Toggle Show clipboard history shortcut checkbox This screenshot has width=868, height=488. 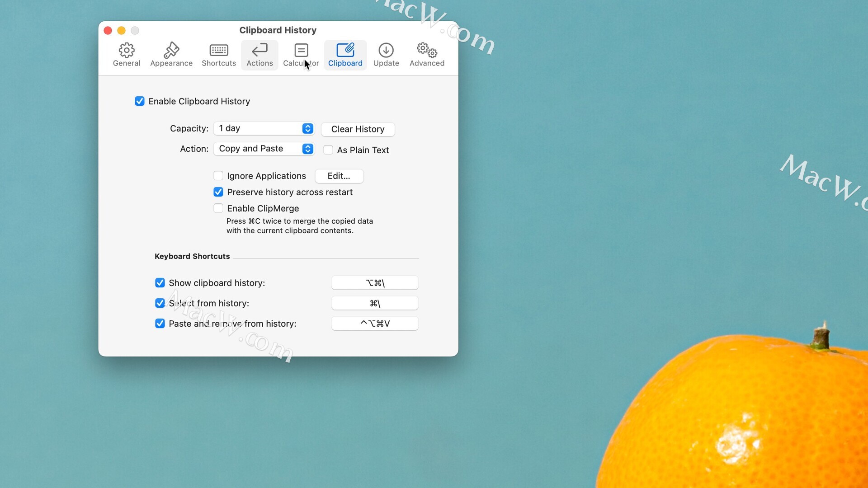pyautogui.click(x=160, y=283)
